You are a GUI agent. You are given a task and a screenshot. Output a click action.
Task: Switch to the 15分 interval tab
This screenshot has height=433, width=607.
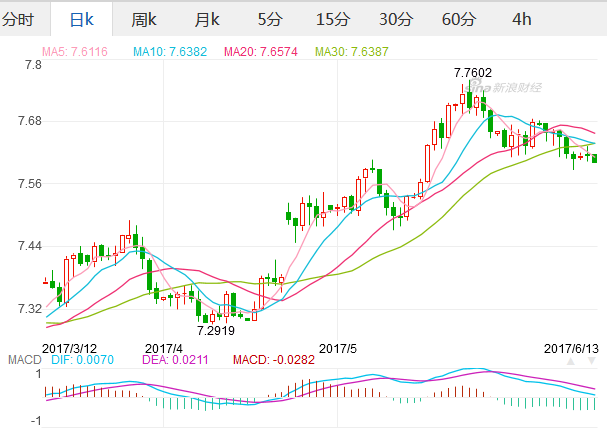click(x=333, y=19)
